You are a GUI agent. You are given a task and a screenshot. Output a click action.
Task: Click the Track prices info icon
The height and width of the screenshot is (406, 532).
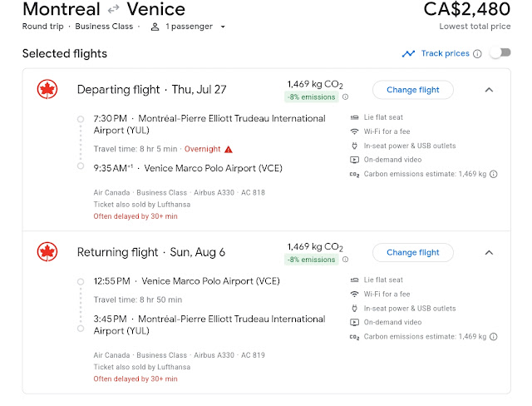point(477,54)
